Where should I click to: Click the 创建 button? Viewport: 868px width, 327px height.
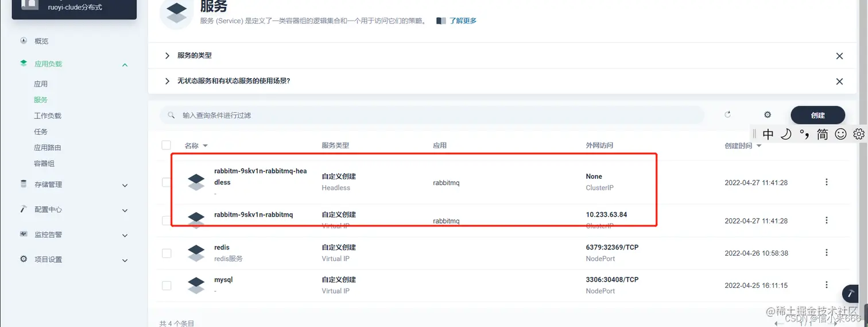(818, 115)
